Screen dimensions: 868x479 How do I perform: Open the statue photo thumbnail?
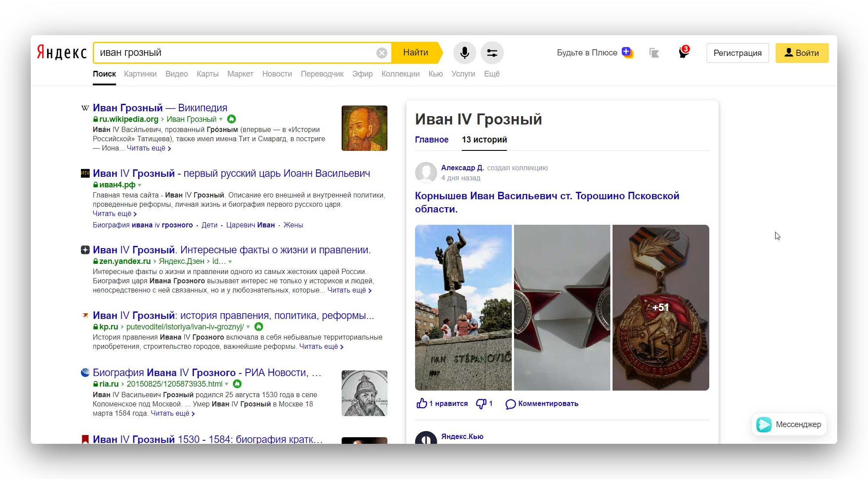point(463,307)
